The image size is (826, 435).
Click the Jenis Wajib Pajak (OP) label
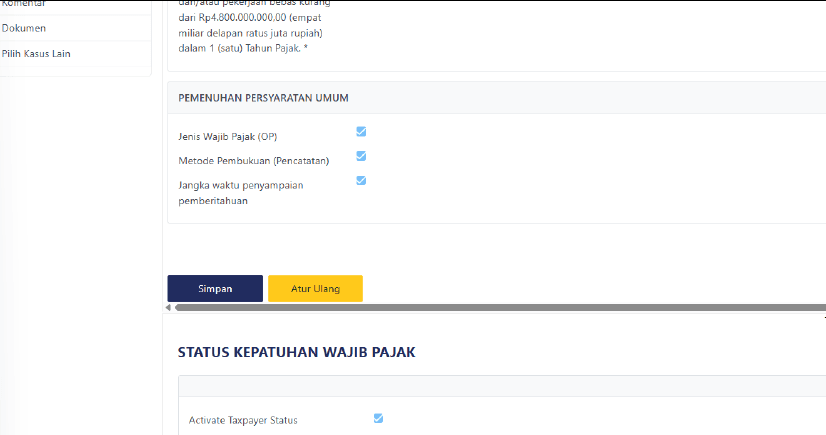[227, 136]
